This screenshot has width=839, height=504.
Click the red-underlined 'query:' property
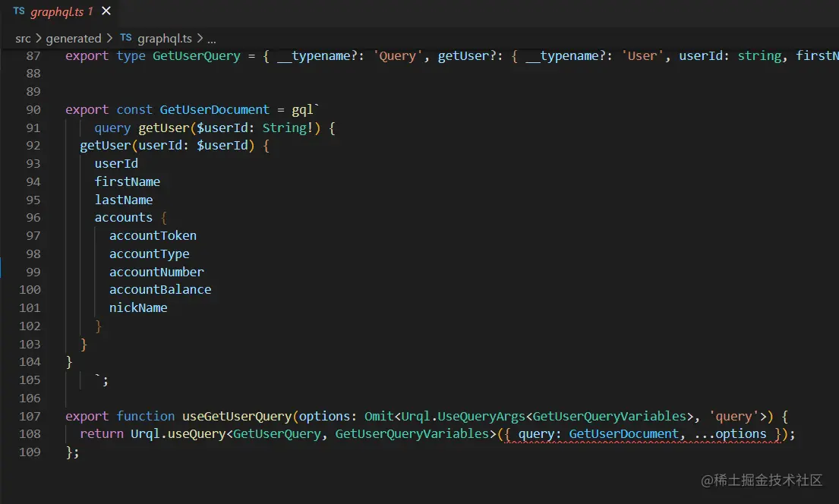(x=539, y=434)
